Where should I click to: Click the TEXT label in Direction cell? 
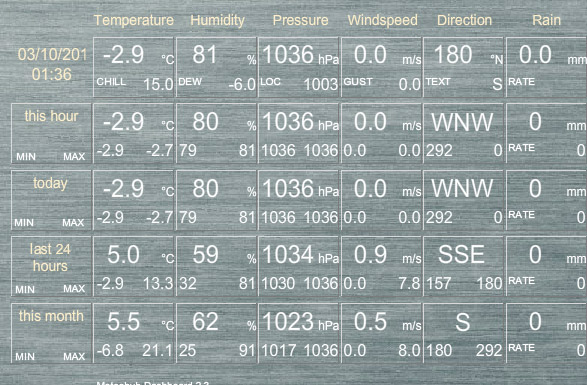[x=438, y=82]
